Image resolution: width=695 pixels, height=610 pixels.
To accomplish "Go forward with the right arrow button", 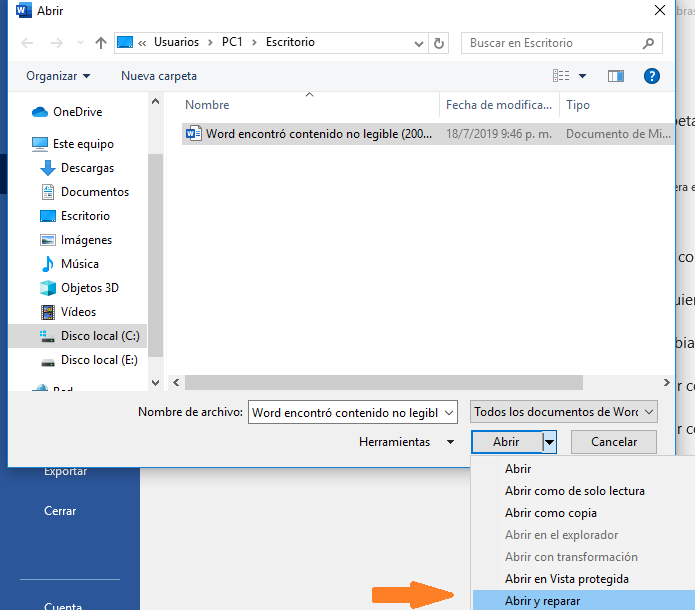I will pos(56,43).
